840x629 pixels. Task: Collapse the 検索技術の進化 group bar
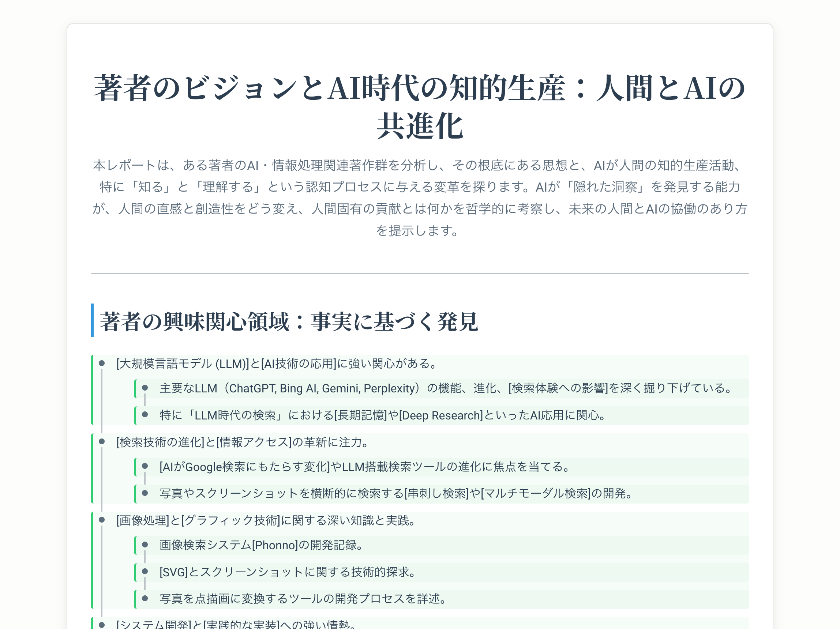(x=92, y=468)
